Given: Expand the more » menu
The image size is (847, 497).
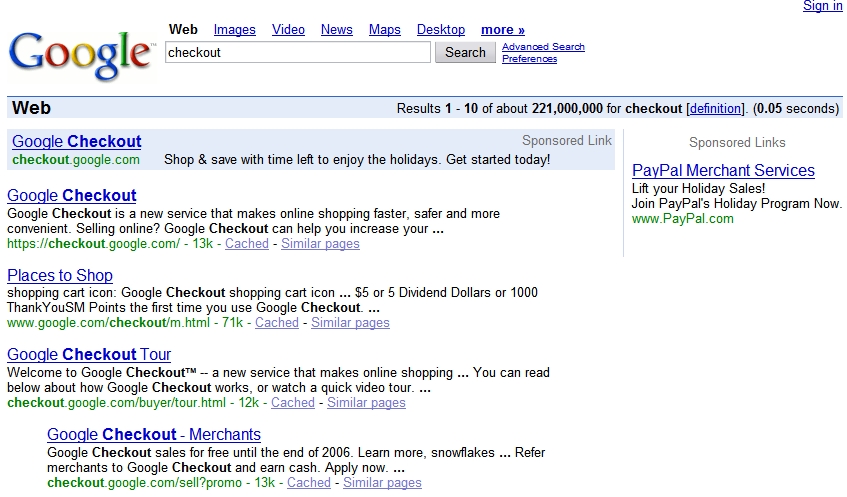Looking at the screenshot, I should pos(503,30).
